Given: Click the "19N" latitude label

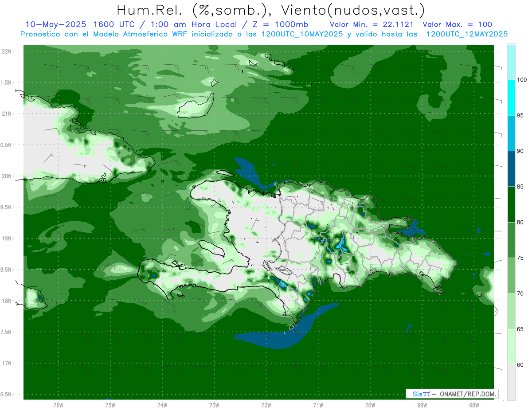Looking at the screenshot, I should click(x=7, y=238).
